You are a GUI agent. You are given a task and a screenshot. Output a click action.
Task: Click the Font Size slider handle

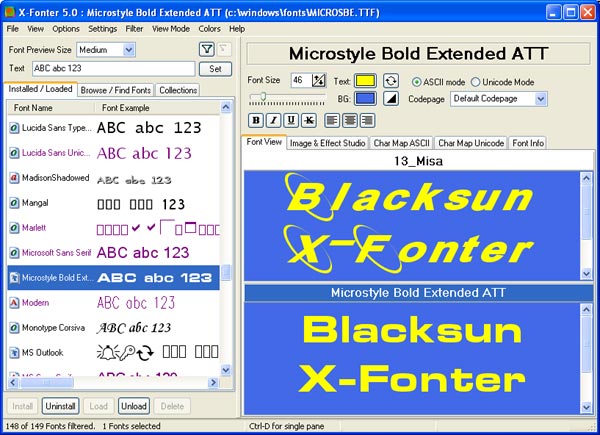point(263,96)
